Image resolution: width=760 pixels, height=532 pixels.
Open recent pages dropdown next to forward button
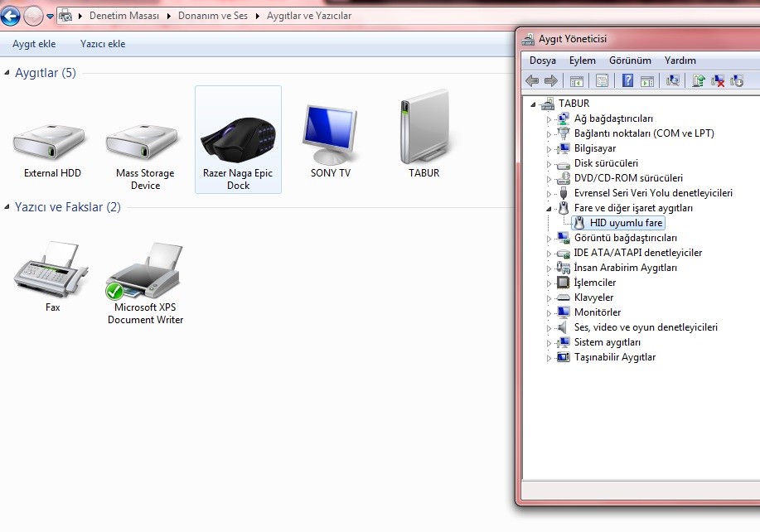50,17
